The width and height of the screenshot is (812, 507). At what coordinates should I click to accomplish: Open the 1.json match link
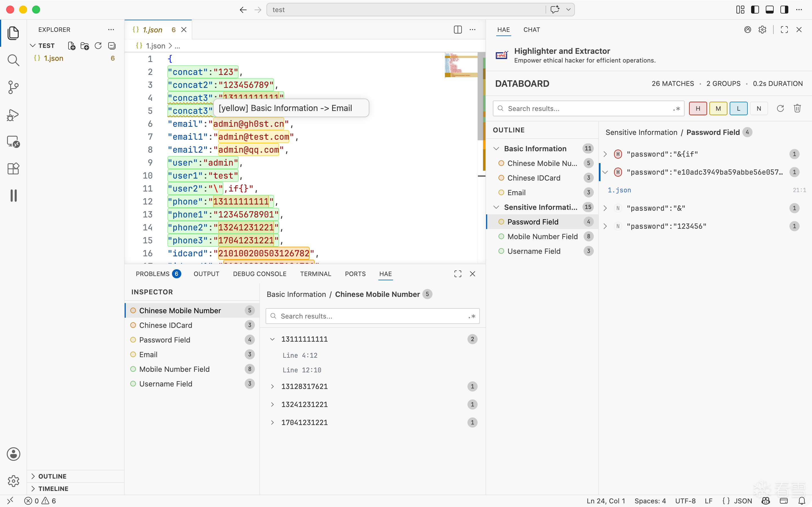coord(619,190)
